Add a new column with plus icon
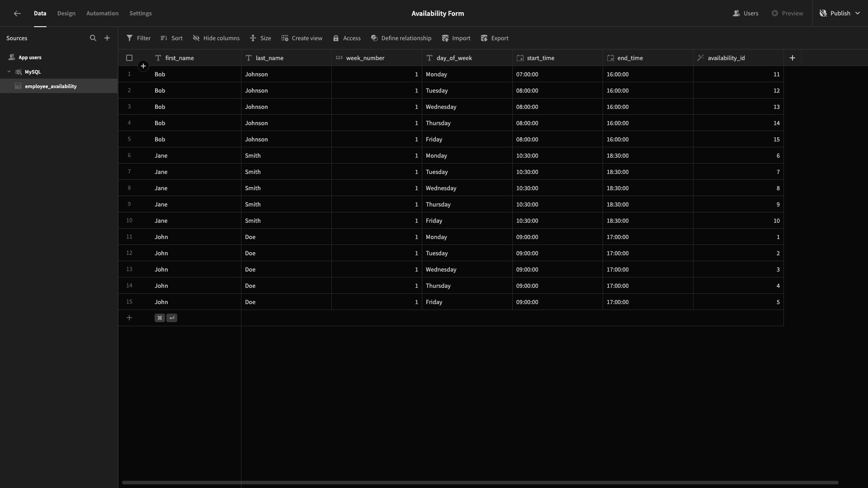This screenshot has width=868, height=488. 792,58
